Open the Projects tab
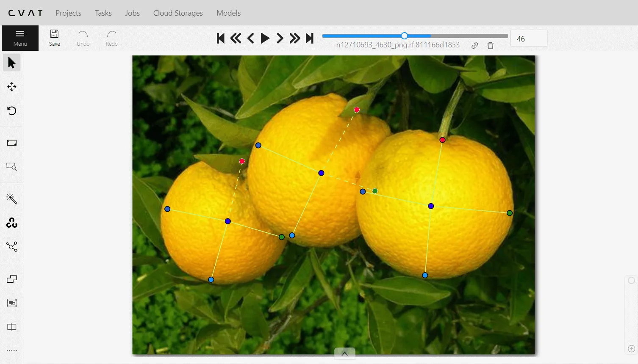 tap(68, 13)
